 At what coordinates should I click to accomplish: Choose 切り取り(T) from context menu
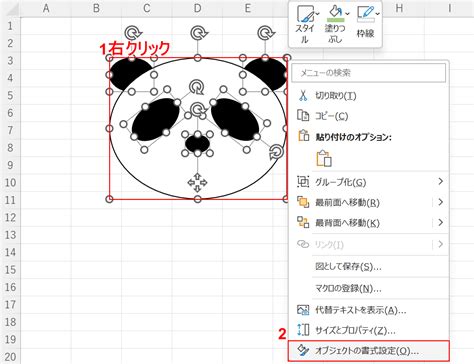(x=368, y=96)
